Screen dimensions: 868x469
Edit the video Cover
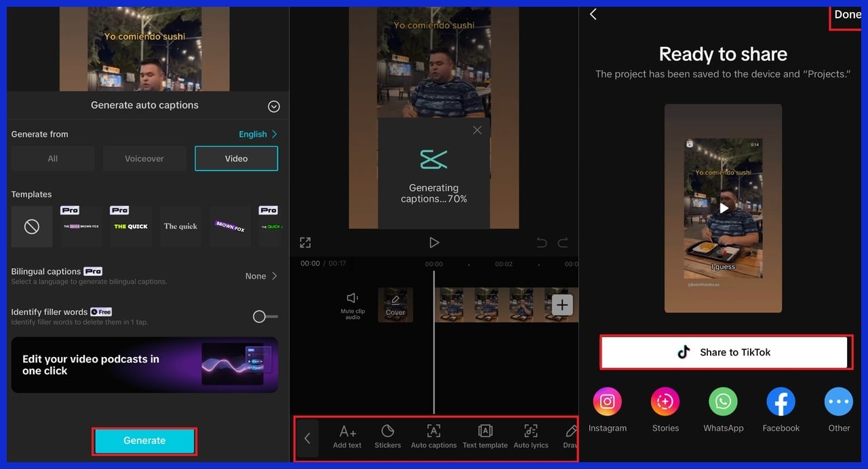(x=395, y=305)
